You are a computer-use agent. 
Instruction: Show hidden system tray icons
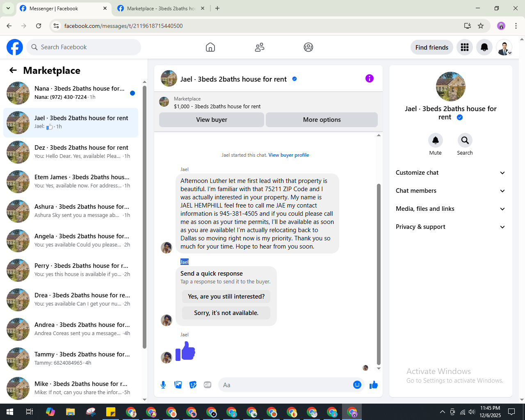click(x=442, y=412)
